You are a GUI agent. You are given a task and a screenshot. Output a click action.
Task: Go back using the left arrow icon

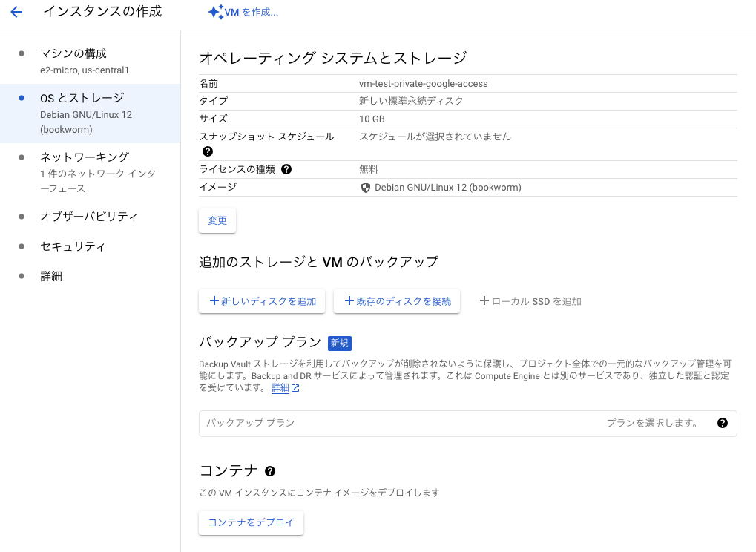point(16,12)
